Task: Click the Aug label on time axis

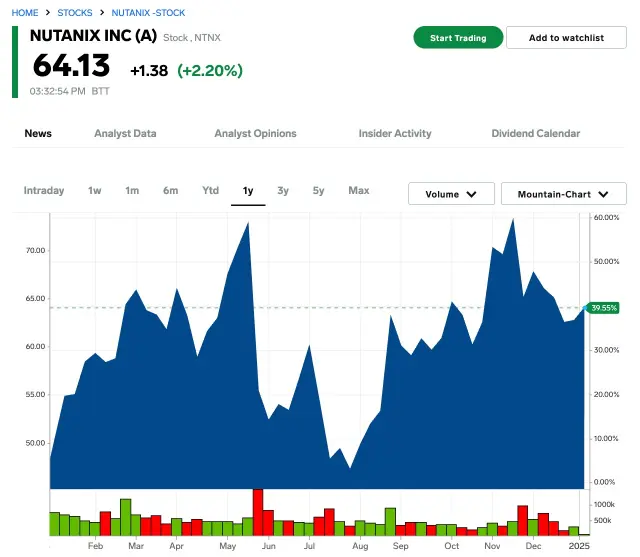Action: (x=360, y=546)
